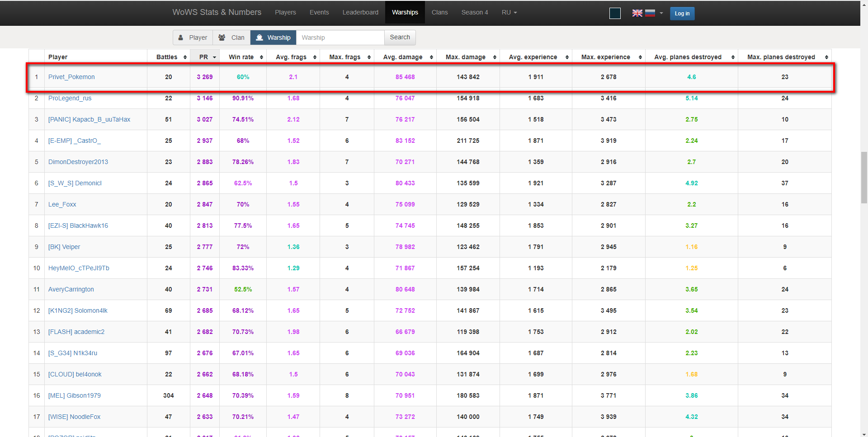Expand the RU region dropdown

[509, 12]
